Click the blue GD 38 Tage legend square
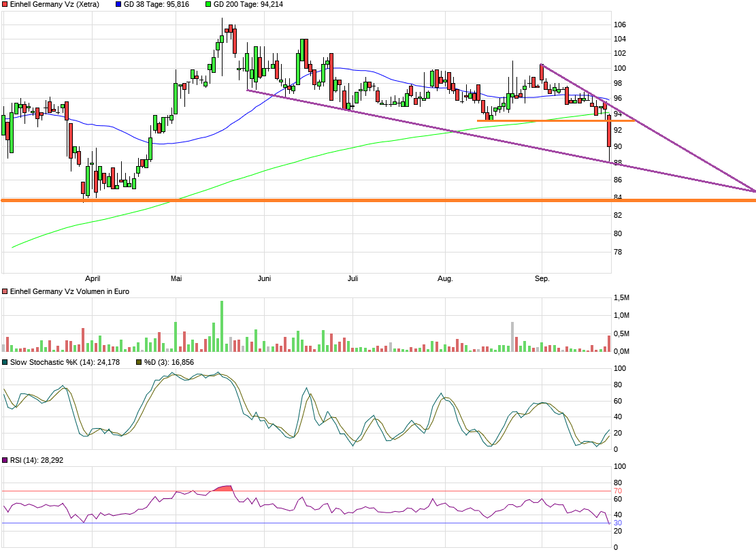Screen dimensions: 756x554 point(118,4)
